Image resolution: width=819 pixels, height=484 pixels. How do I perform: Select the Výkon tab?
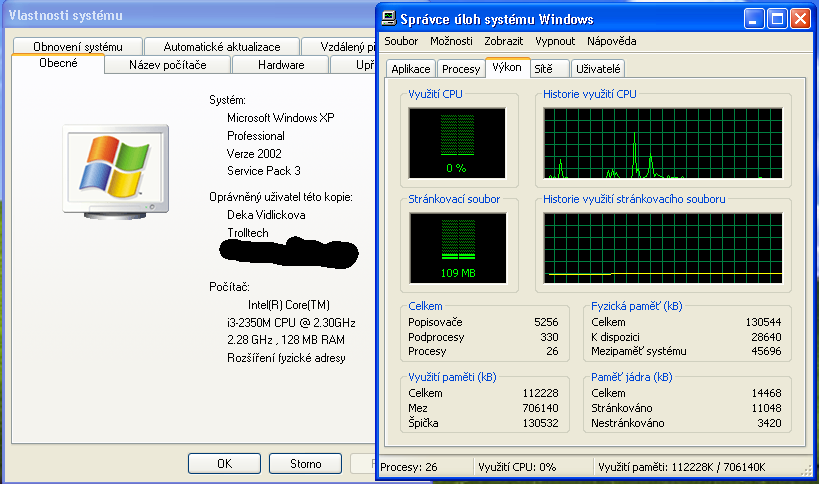pos(507,67)
